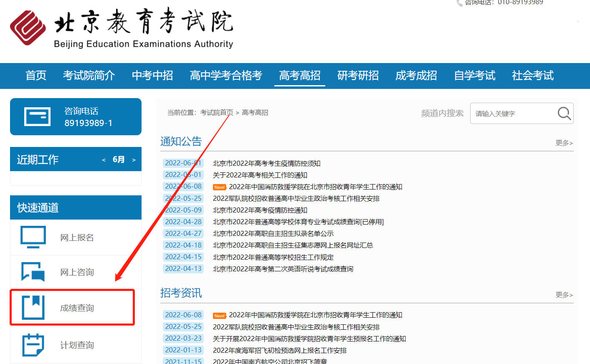Open 北京市2022年高考第二次英语听说考试成绩查询 link
Screen dimensions: 590x364
[x=283, y=269]
